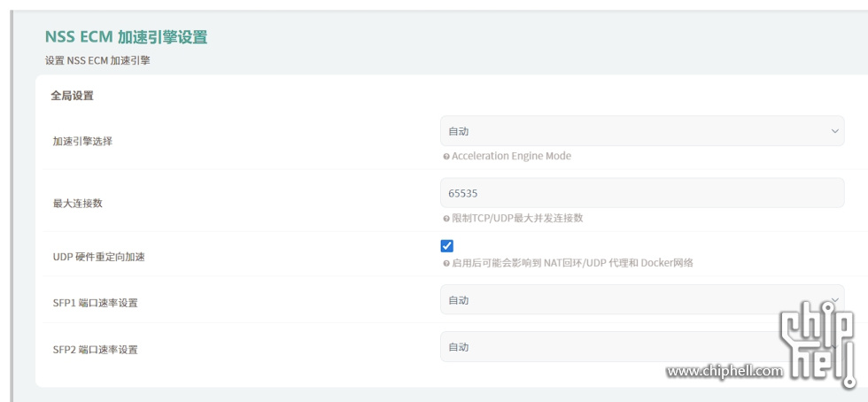This screenshot has height=402, width=868.
Task: Click the 最大连接数 label
Action: tap(78, 204)
